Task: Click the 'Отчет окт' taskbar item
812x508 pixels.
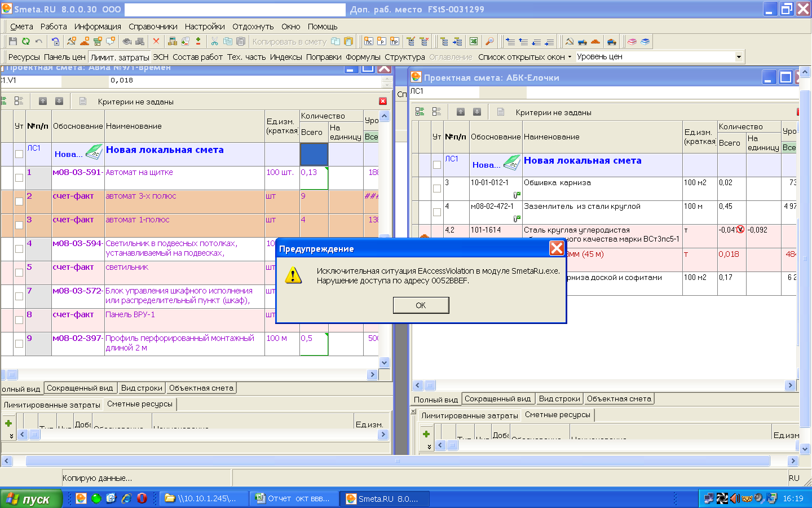Action: (x=294, y=498)
